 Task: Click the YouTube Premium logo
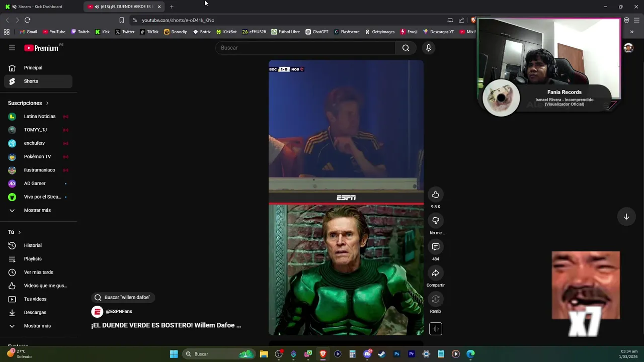41,48
